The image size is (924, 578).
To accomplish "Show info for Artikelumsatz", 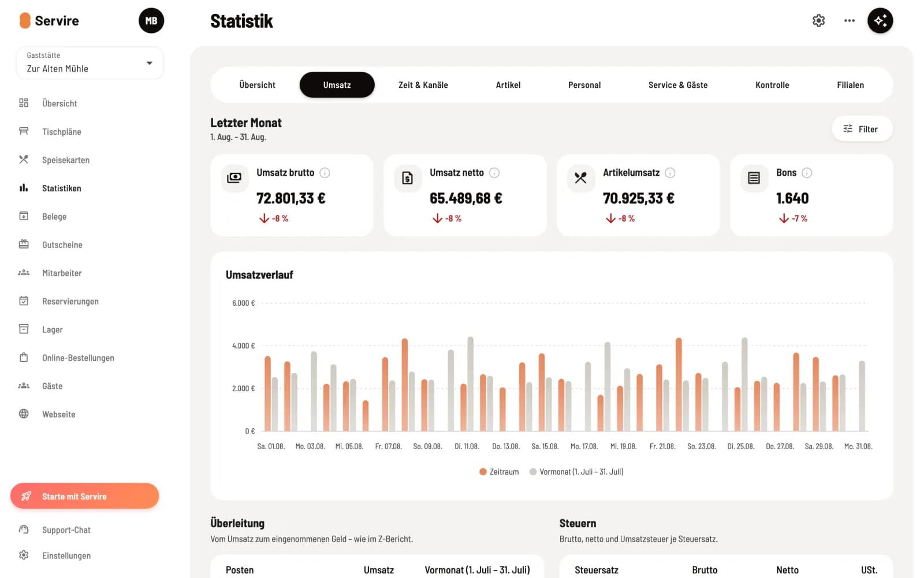I will 670,173.
